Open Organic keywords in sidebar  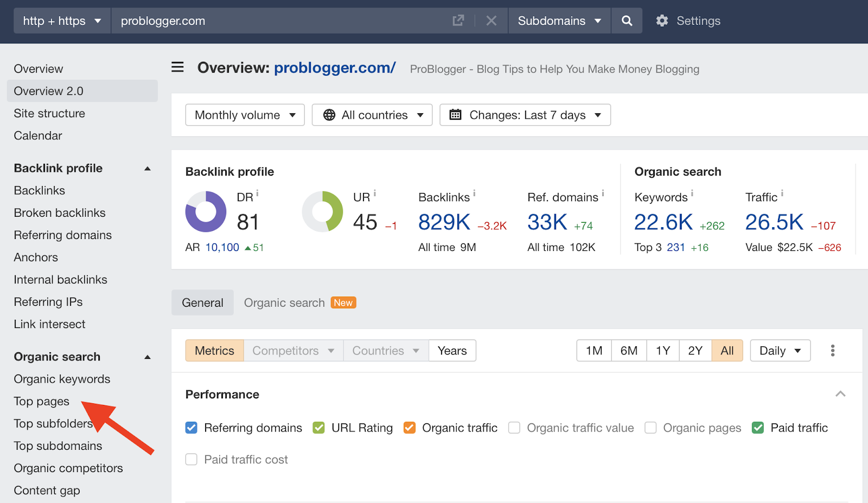tap(62, 379)
